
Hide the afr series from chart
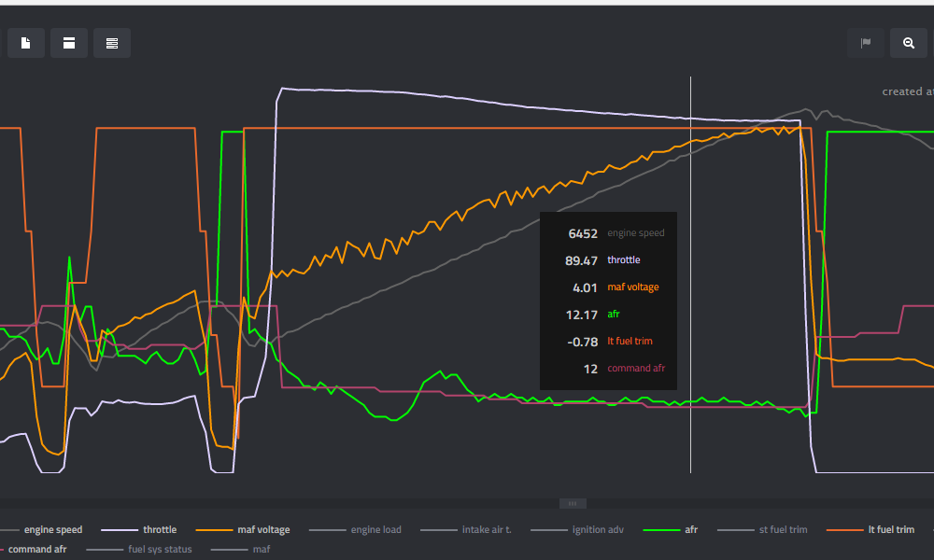coord(690,530)
